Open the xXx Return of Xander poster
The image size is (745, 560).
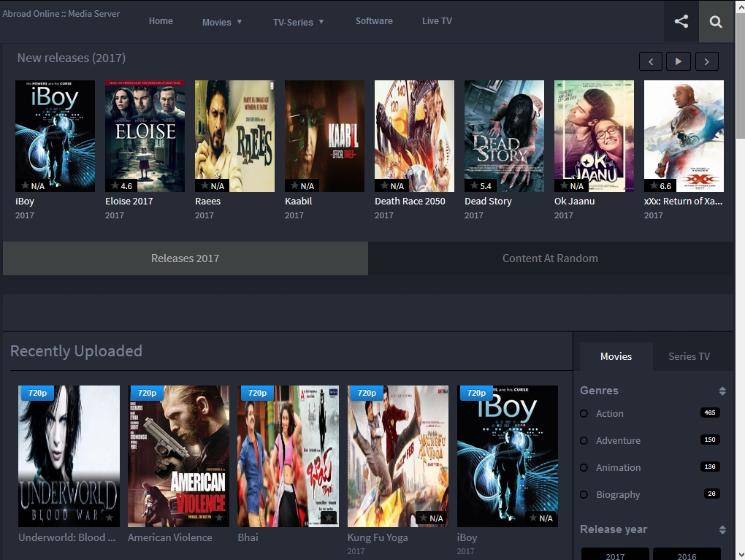(684, 136)
